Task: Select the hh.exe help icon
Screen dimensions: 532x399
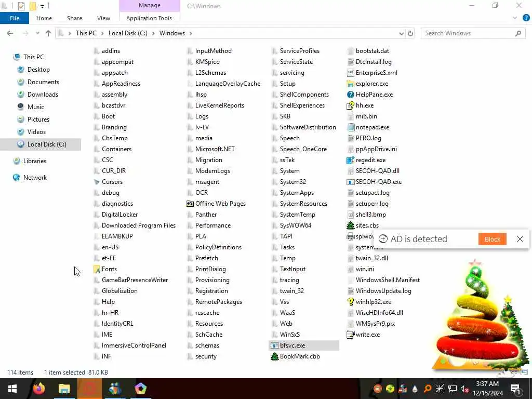Action: click(x=351, y=105)
